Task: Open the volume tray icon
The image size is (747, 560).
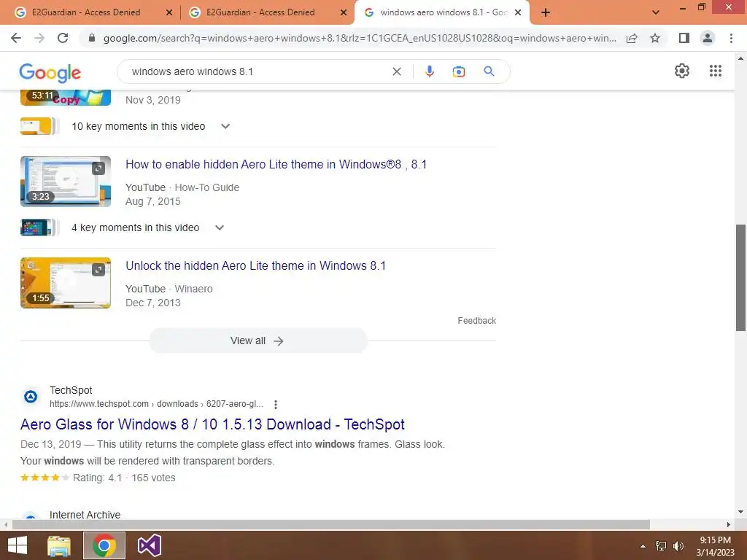Action: point(678,546)
